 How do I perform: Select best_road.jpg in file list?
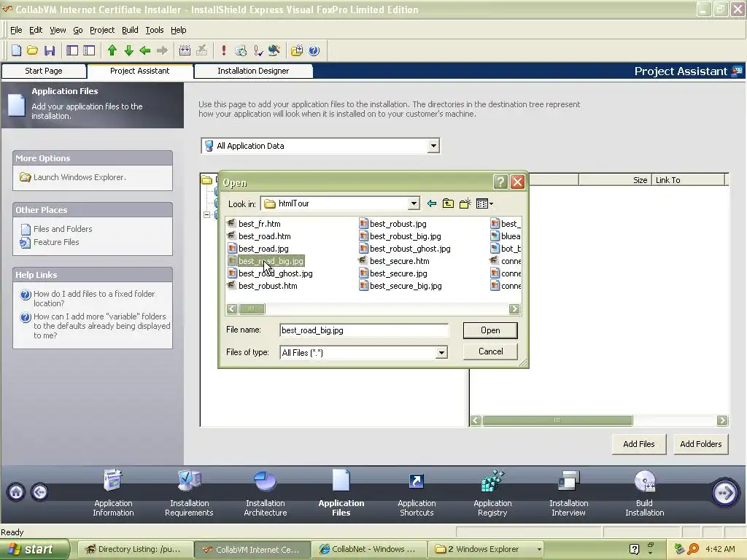(x=263, y=249)
